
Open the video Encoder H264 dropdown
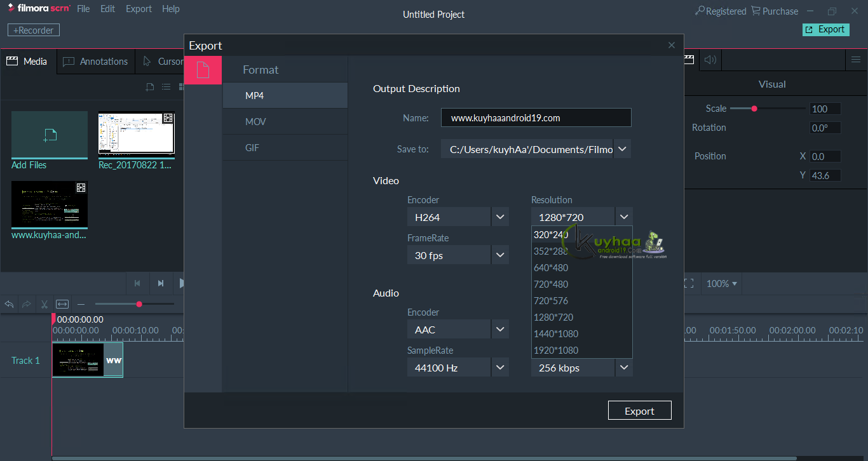tap(500, 217)
